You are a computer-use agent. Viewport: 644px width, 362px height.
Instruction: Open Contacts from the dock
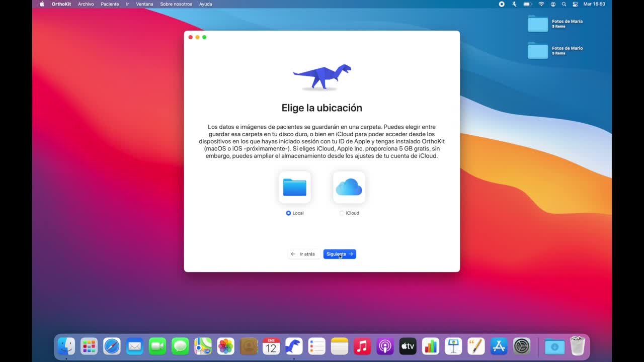coord(249,346)
